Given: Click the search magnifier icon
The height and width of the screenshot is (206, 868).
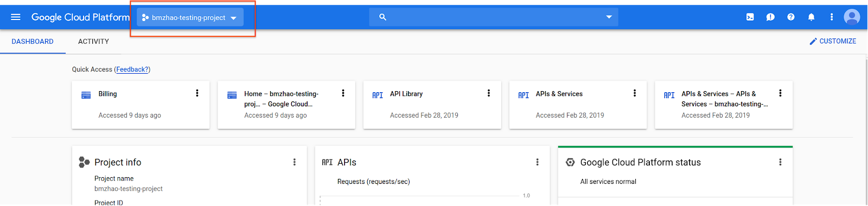Looking at the screenshot, I should [x=382, y=17].
